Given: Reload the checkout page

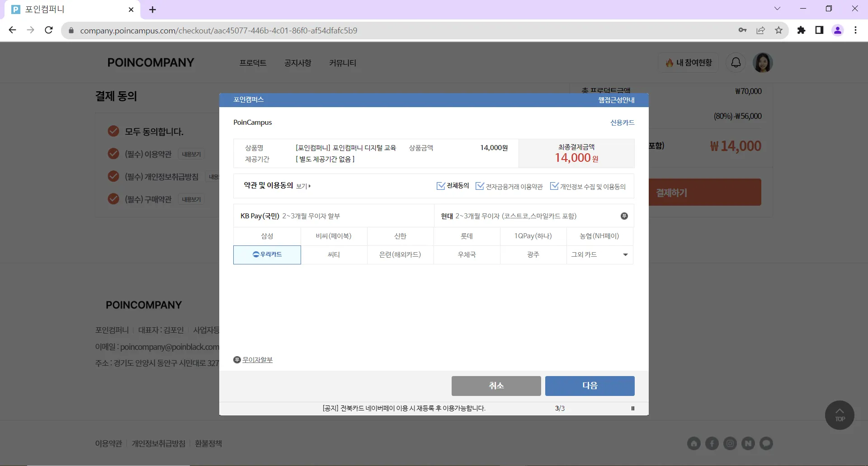Looking at the screenshot, I should tap(49, 30).
